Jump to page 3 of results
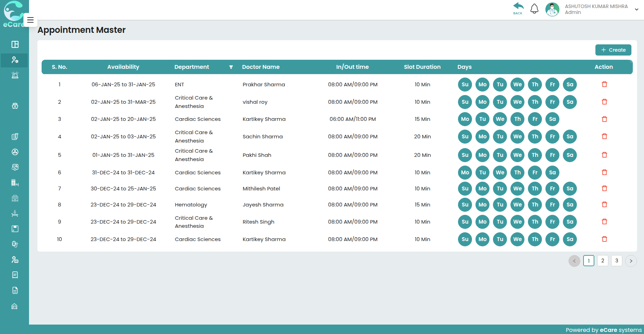The image size is (644, 334). 616,261
